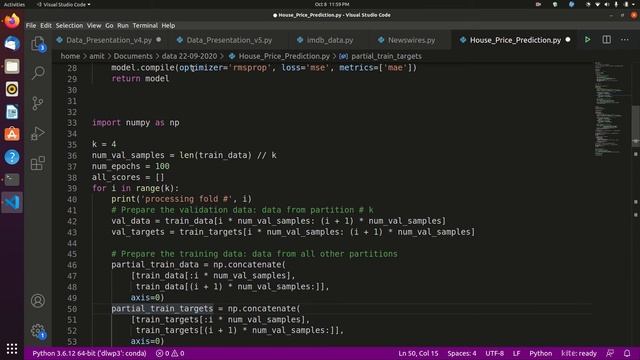The width and height of the screenshot is (640, 360).
Task: Open LibreOffice Writer from the dock
Action: [x=12, y=111]
